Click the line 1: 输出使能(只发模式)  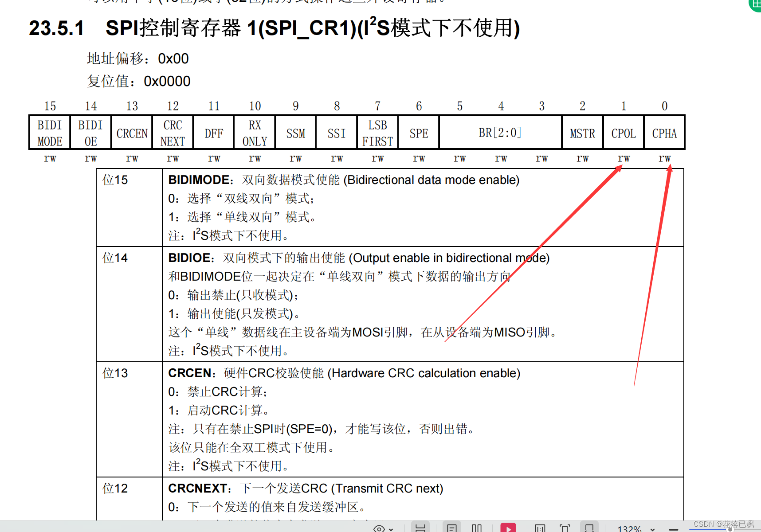pyautogui.click(x=234, y=313)
